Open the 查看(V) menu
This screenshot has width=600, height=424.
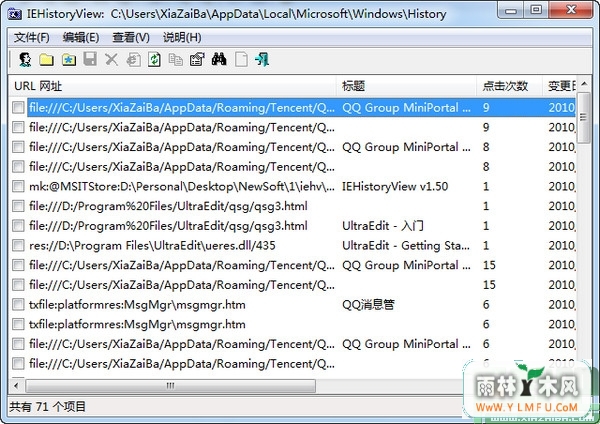coord(131,37)
